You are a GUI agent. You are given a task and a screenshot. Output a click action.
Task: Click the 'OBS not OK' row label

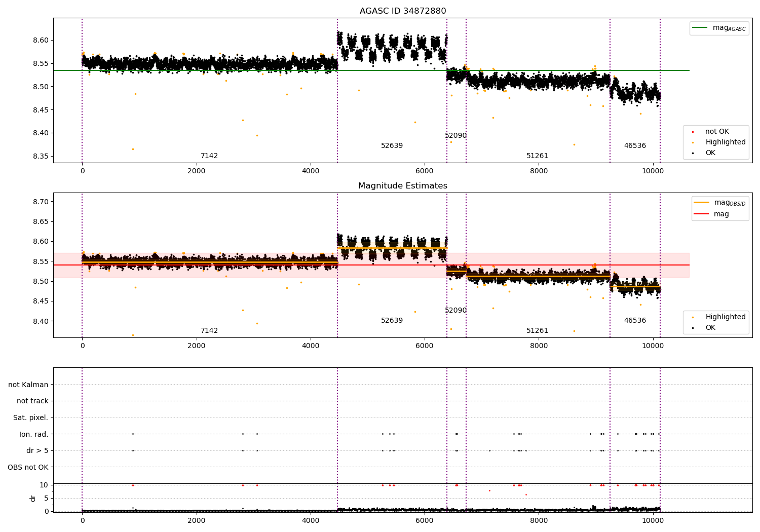[x=28, y=467]
